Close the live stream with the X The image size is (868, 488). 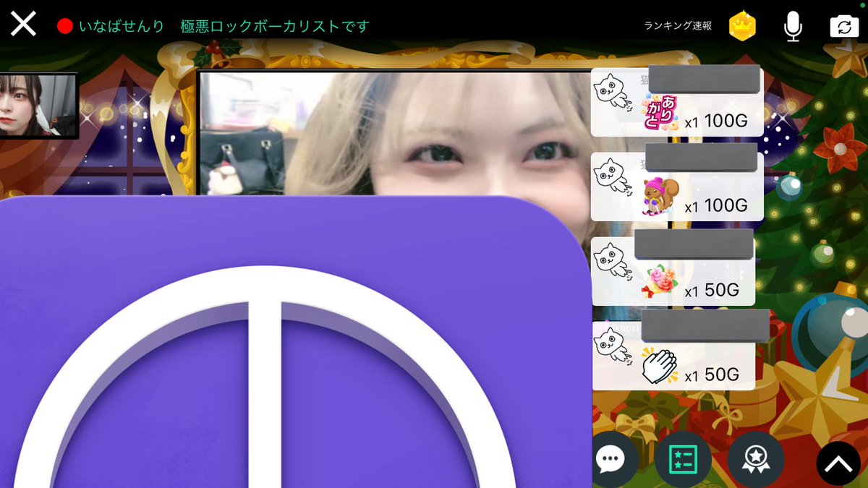coord(22,22)
